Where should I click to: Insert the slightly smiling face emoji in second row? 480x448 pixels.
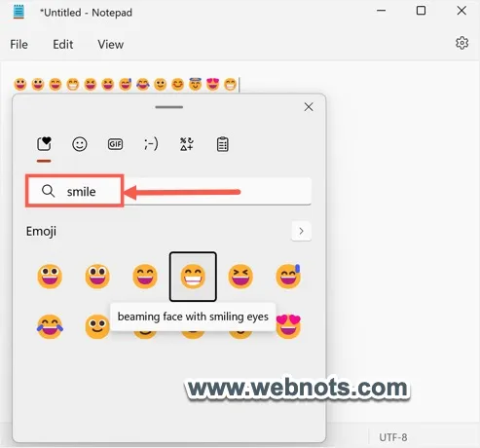pyautogui.click(x=97, y=326)
